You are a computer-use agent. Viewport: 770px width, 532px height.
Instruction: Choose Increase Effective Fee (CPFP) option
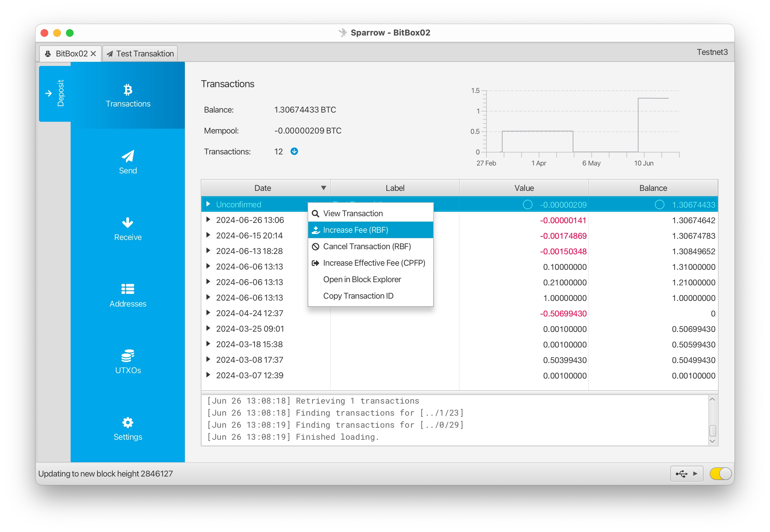[371, 263]
